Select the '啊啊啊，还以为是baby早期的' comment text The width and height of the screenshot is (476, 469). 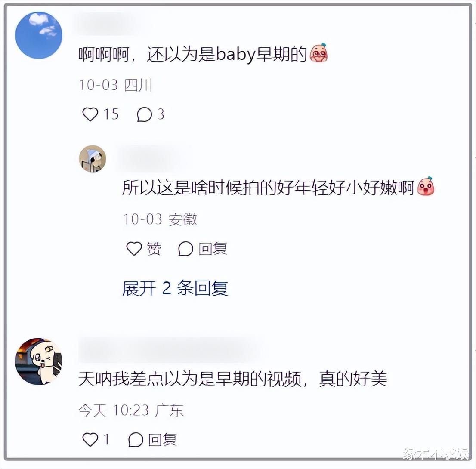[193, 54]
